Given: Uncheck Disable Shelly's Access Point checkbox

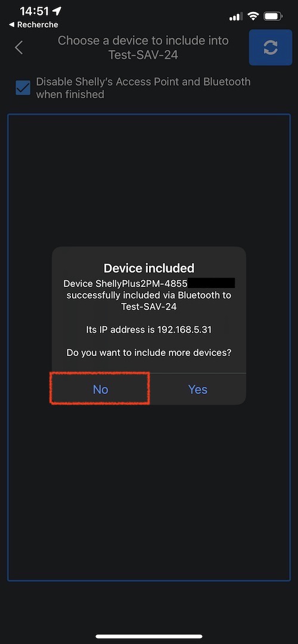Looking at the screenshot, I should pos(23,87).
